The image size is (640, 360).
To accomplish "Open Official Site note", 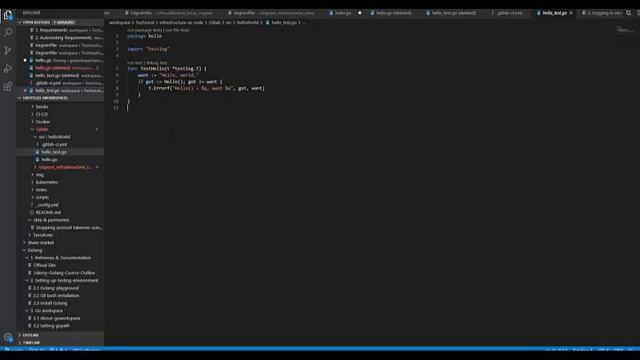I will [x=44, y=265].
